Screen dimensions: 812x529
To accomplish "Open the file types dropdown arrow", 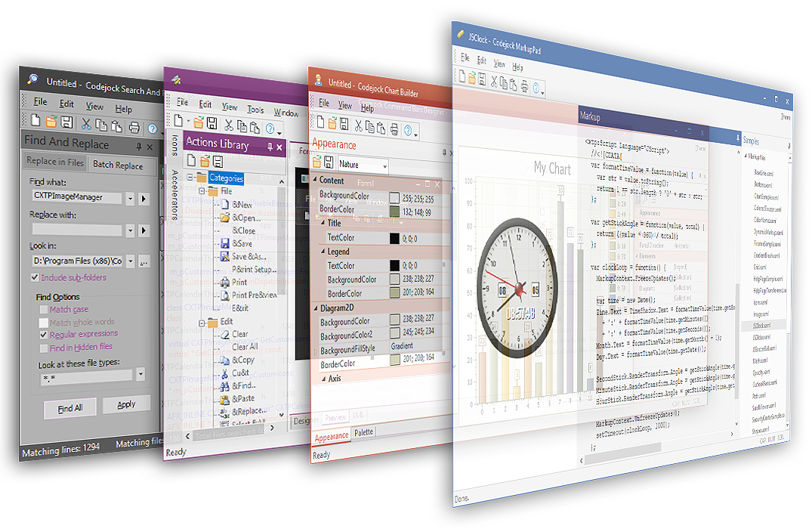I will pyautogui.click(x=140, y=374).
